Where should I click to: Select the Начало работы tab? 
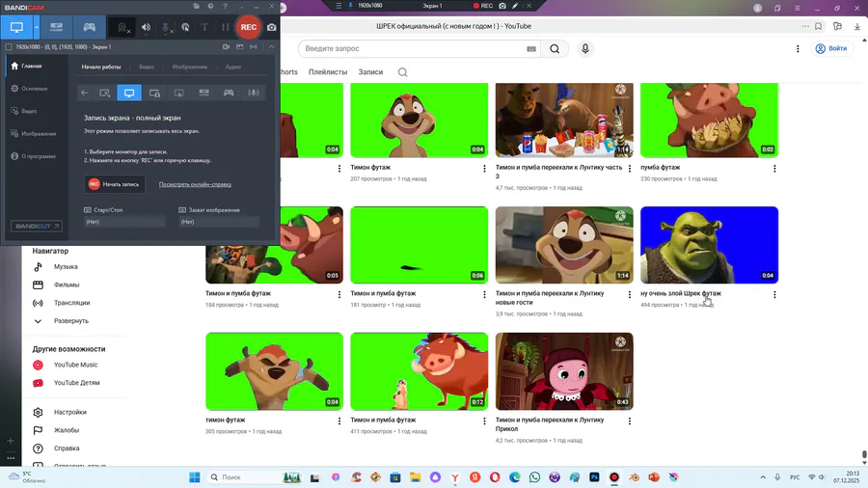[x=100, y=67]
